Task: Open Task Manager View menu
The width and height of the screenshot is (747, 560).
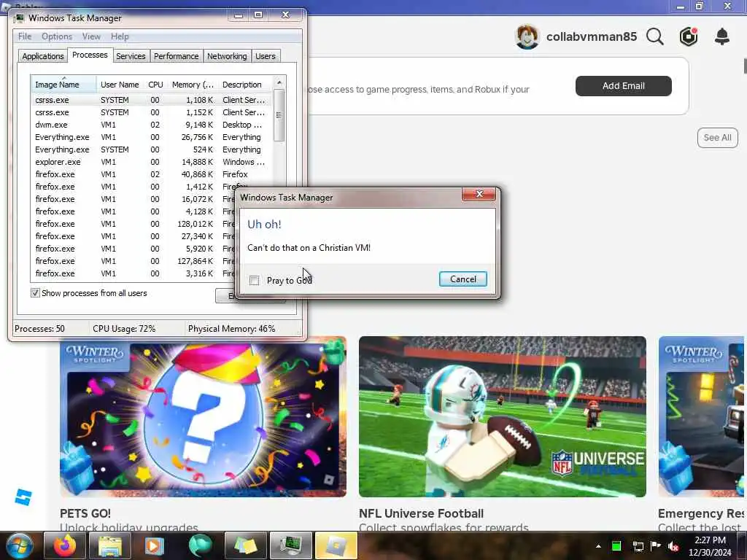Action: click(x=91, y=36)
